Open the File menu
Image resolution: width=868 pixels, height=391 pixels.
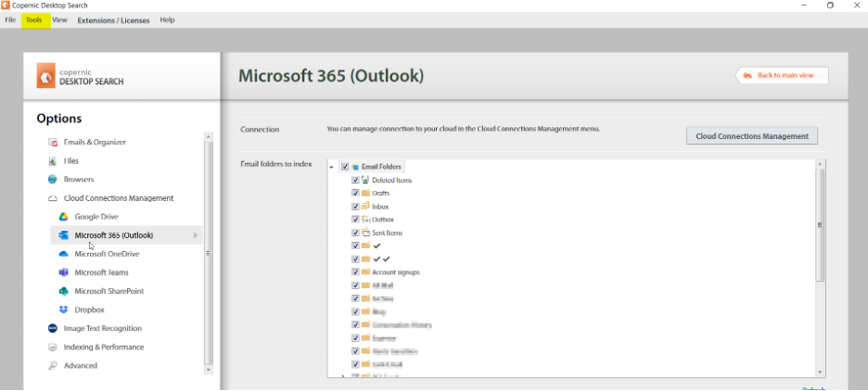[x=10, y=19]
